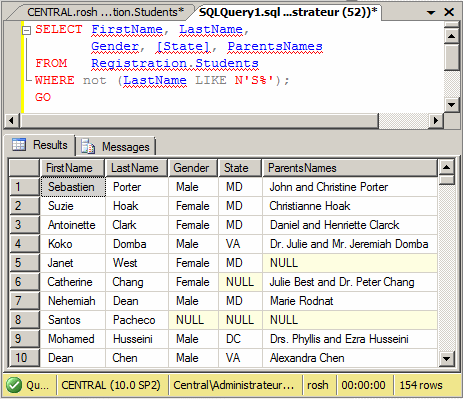Select the SQLQuery1.sql tab
Image resolution: width=463 pixels, height=399 pixels.
tap(288, 12)
